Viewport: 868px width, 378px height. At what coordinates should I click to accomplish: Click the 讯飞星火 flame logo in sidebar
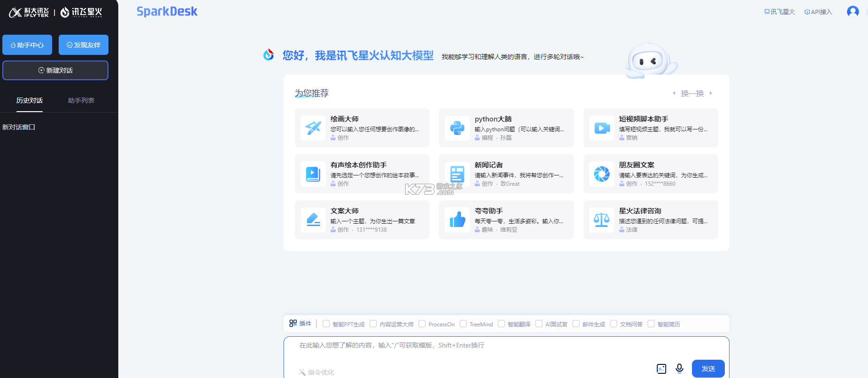pyautogui.click(x=81, y=12)
